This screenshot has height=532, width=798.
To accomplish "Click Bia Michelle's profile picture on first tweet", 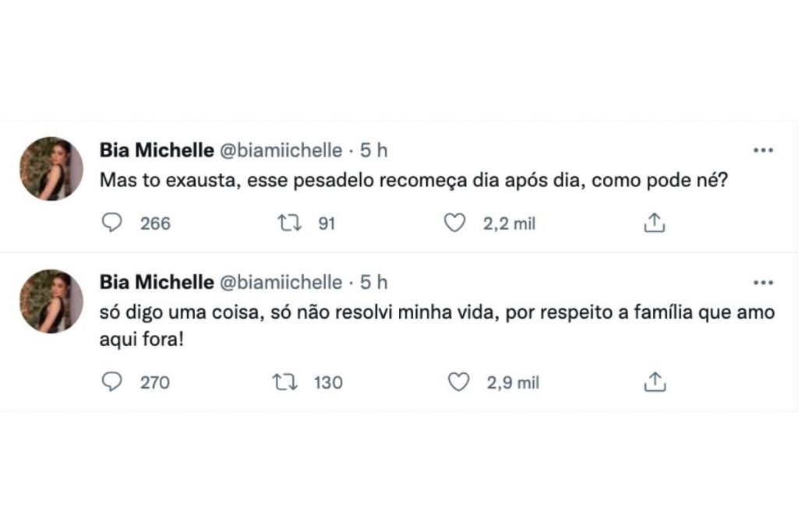I will (50, 166).
